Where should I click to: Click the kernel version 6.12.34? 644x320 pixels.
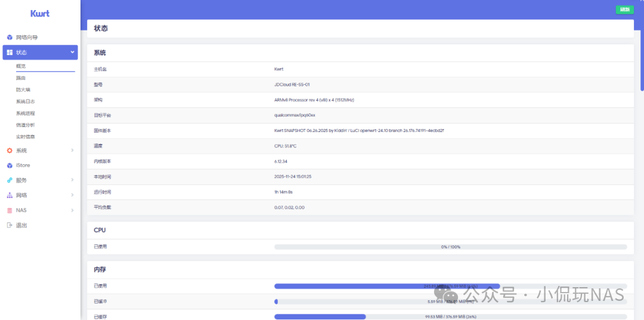281,161
